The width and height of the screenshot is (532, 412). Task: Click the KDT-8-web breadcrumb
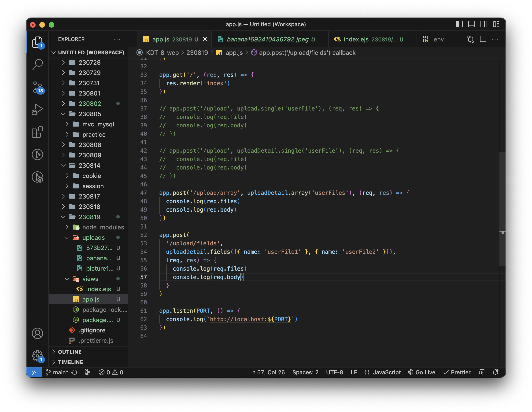(163, 53)
